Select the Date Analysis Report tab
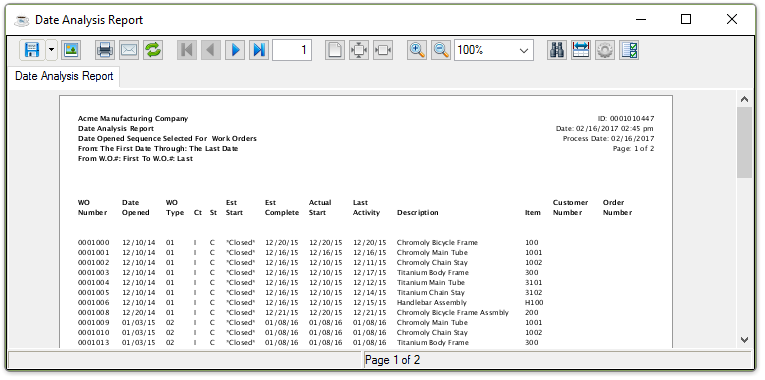The height and width of the screenshot is (380, 765). (x=64, y=77)
